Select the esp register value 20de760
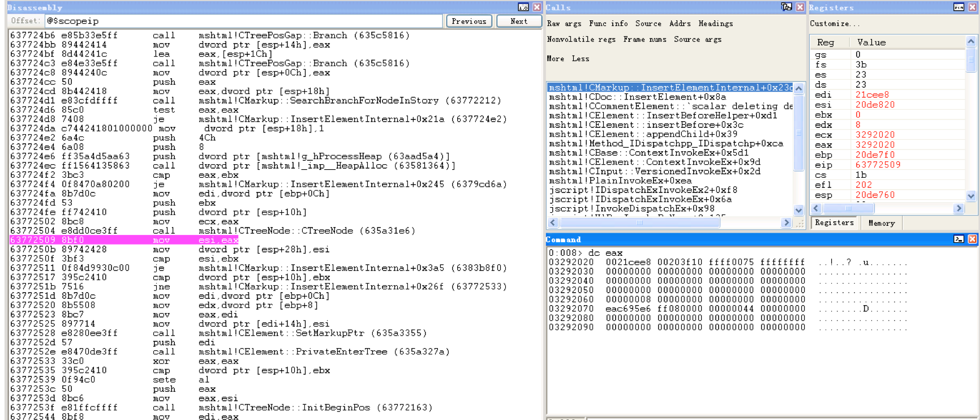 [875, 195]
